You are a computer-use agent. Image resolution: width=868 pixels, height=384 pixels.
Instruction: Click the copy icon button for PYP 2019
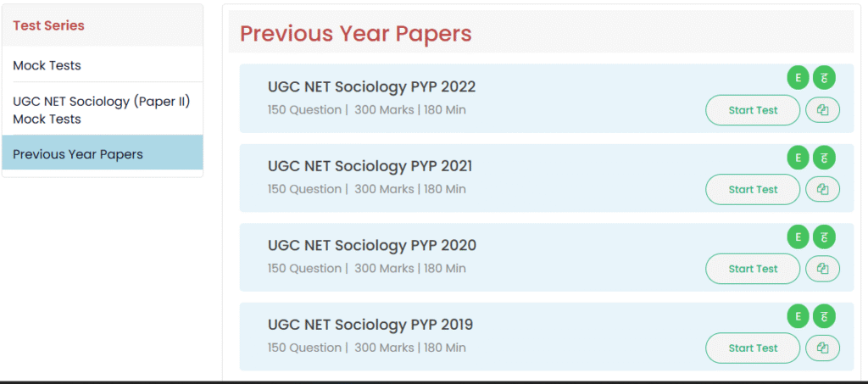(x=822, y=348)
